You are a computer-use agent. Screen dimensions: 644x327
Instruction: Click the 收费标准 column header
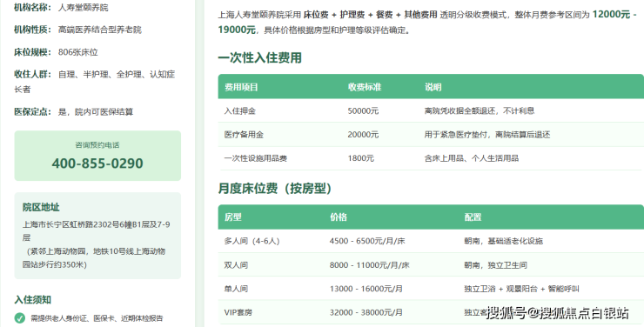click(365, 87)
